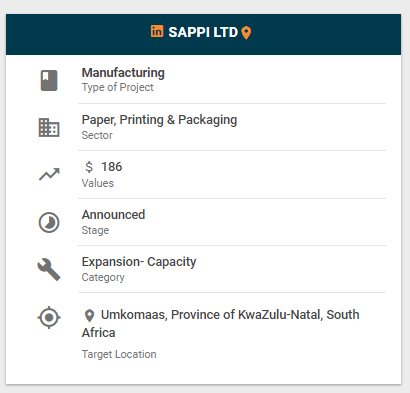Click the bookmark icon for Type of Project
The width and height of the screenshot is (410, 393).
point(49,80)
